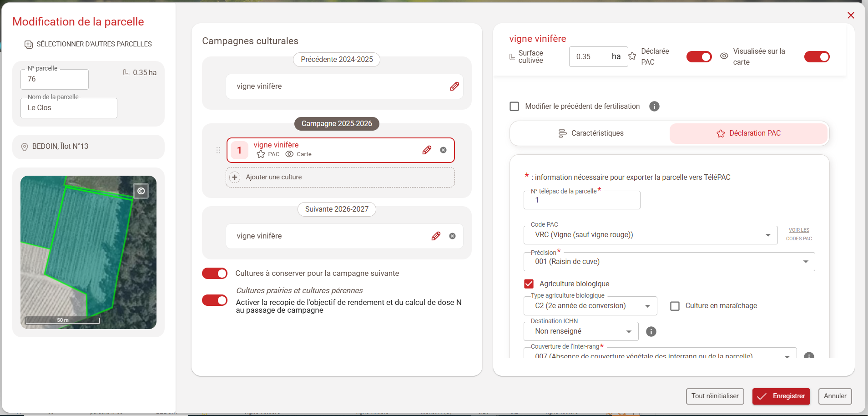Select the Déclaration PAC tab
The height and width of the screenshot is (416, 868).
pos(748,133)
